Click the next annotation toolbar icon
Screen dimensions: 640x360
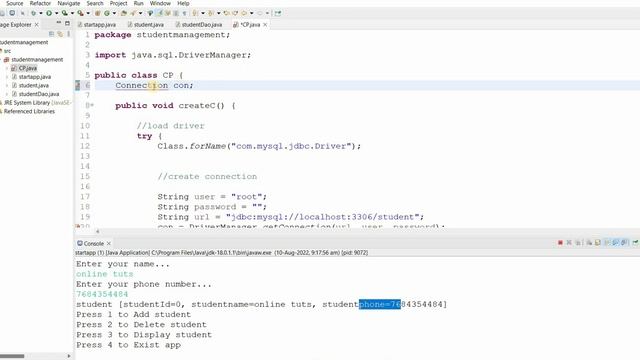click(x=195, y=13)
